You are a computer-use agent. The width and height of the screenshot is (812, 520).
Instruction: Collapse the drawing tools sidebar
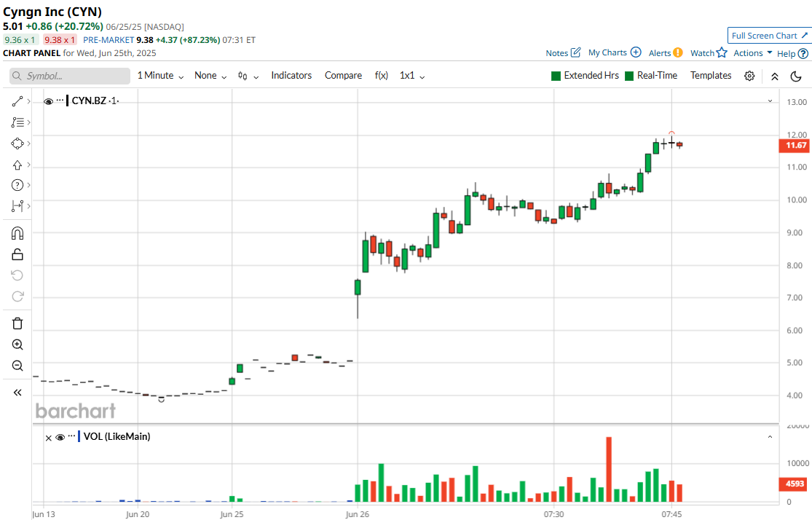click(17, 393)
